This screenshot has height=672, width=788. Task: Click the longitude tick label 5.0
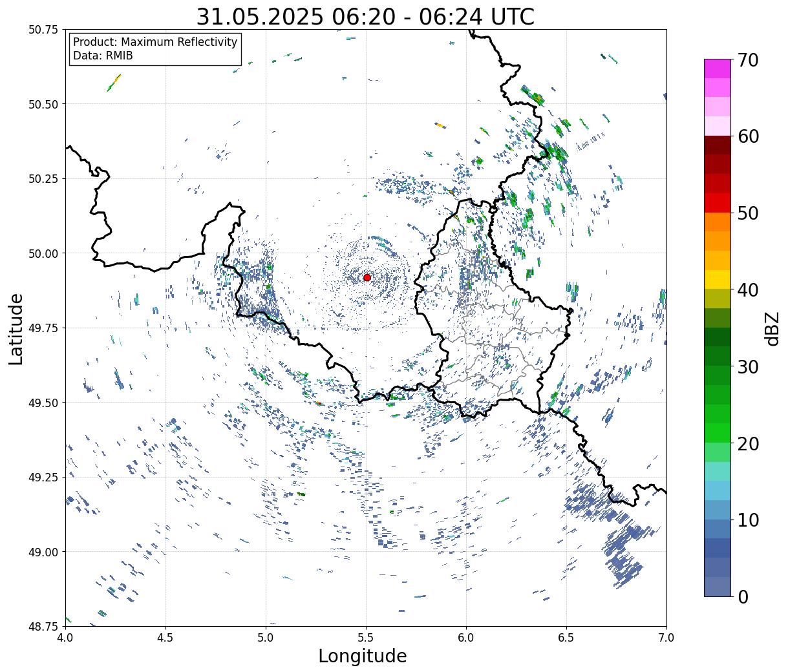point(266,638)
